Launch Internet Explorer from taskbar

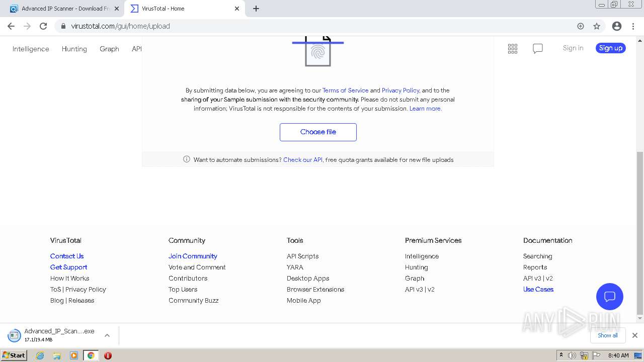(x=40, y=355)
